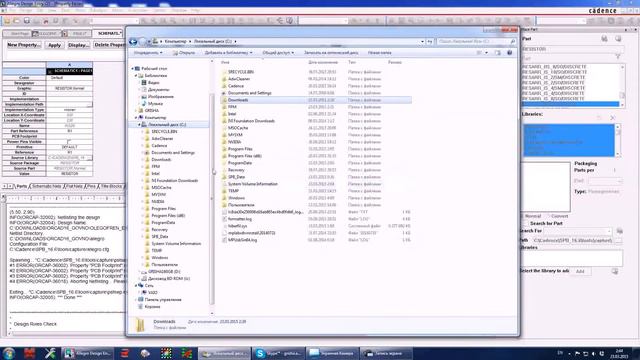Select Documents and Settings in file list

[249, 93]
